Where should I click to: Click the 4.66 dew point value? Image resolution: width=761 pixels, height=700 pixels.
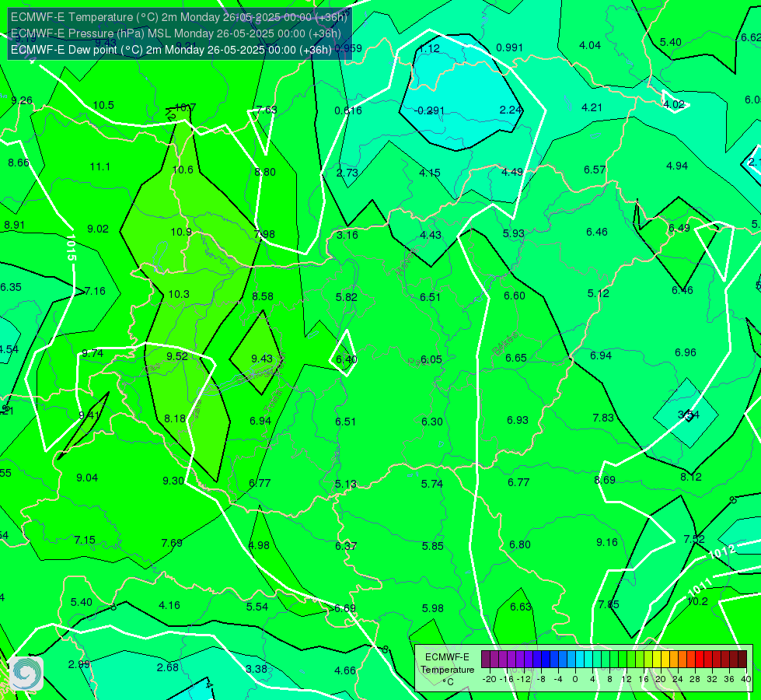click(345, 670)
